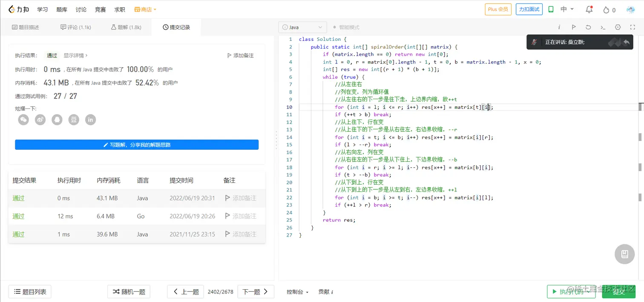Switch to the 评论 (1.1k) tab
The image size is (644, 302).
click(76, 27)
